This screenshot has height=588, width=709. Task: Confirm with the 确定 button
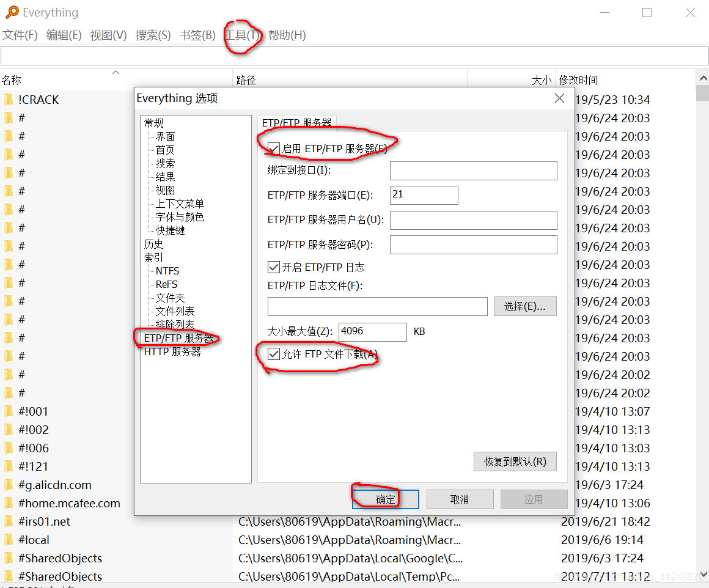(385, 499)
